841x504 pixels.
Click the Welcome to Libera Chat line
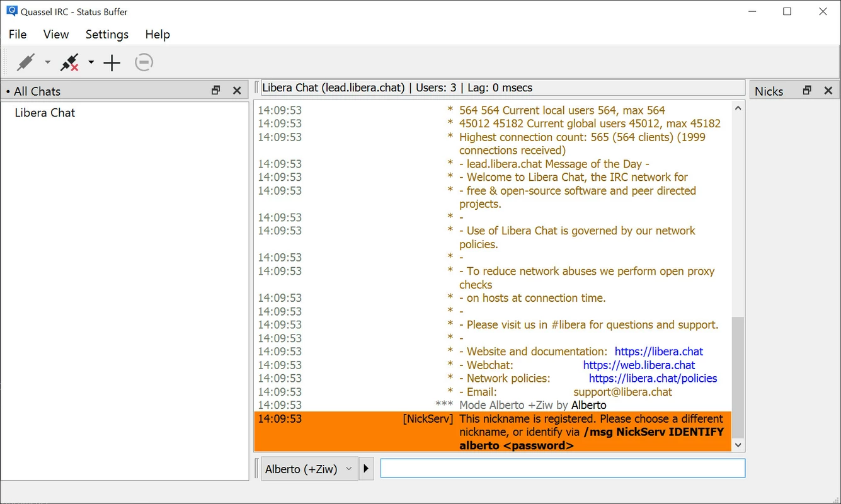tap(574, 177)
